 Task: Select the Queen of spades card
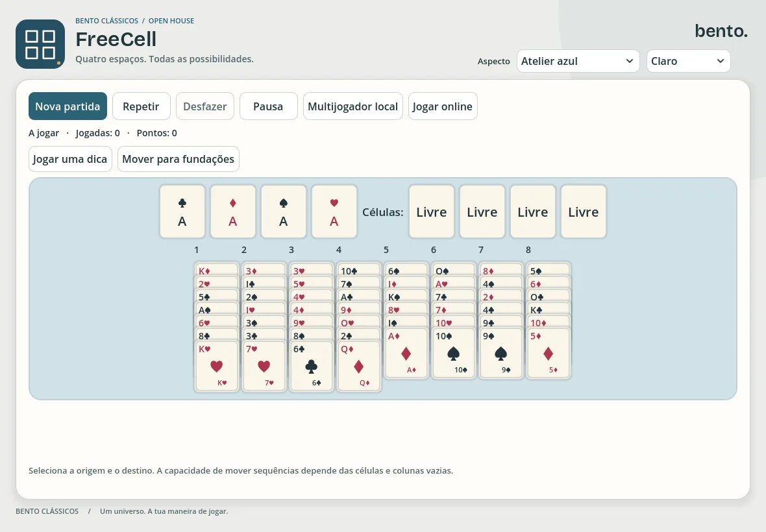click(454, 270)
